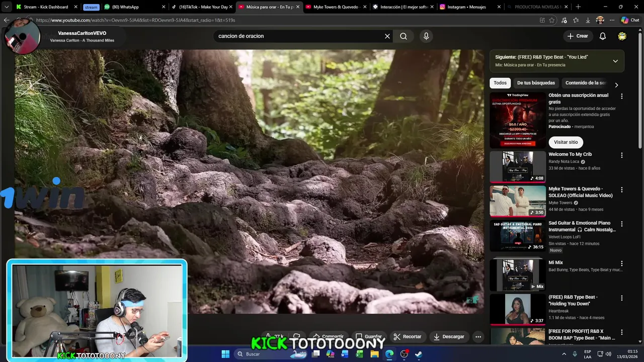Open the Sad Guitar Emotional Piano thumbnail

coord(518,235)
